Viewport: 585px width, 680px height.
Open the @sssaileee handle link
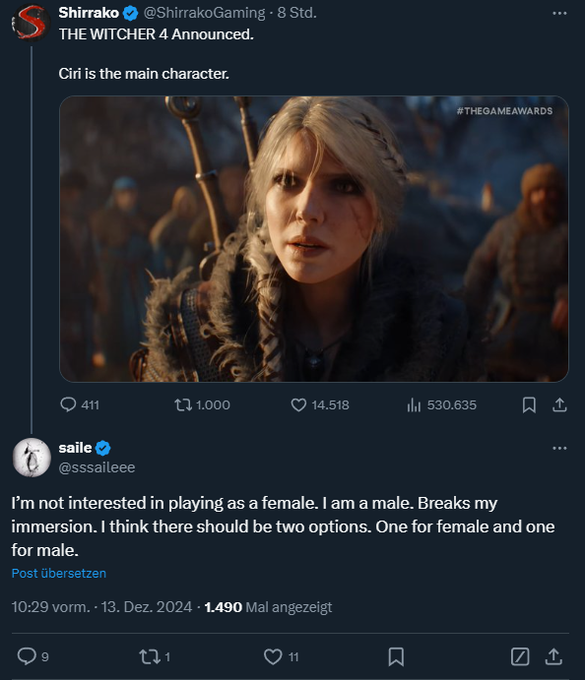click(x=97, y=468)
